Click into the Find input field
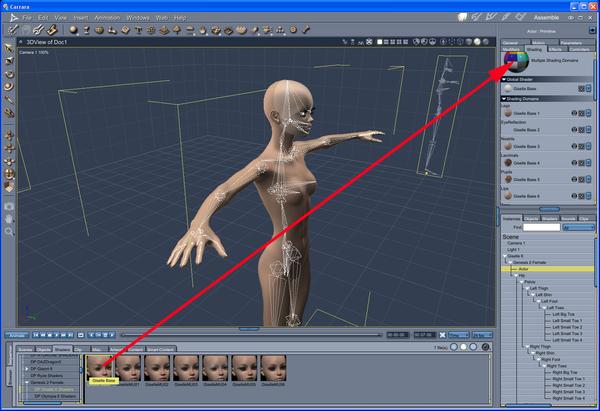The height and width of the screenshot is (411, 600). pos(541,228)
